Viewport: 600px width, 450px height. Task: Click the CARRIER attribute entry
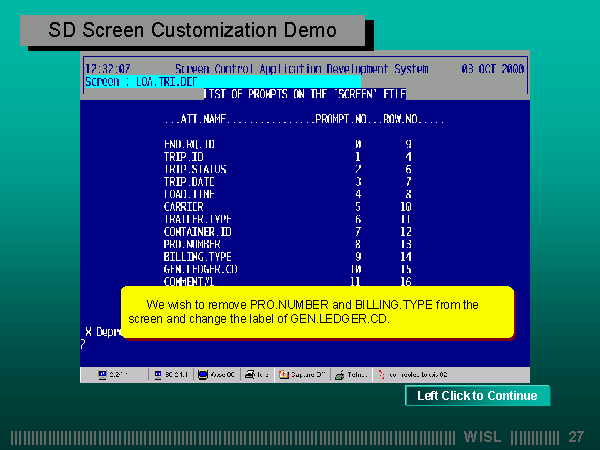click(x=183, y=206)
